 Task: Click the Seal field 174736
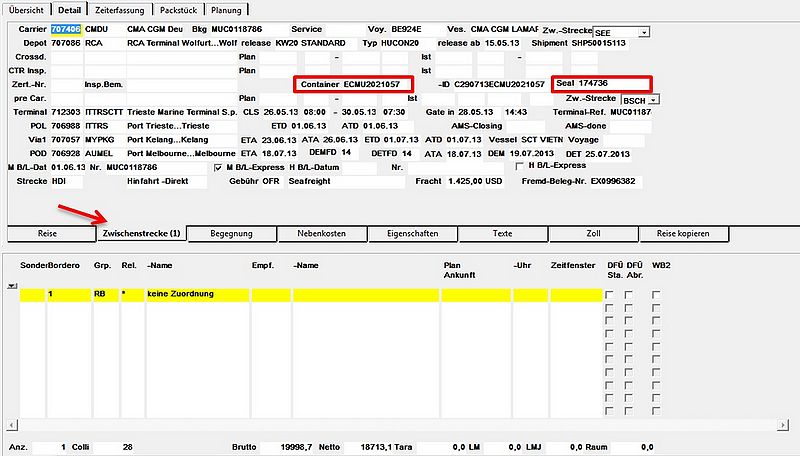click(612, 83)
